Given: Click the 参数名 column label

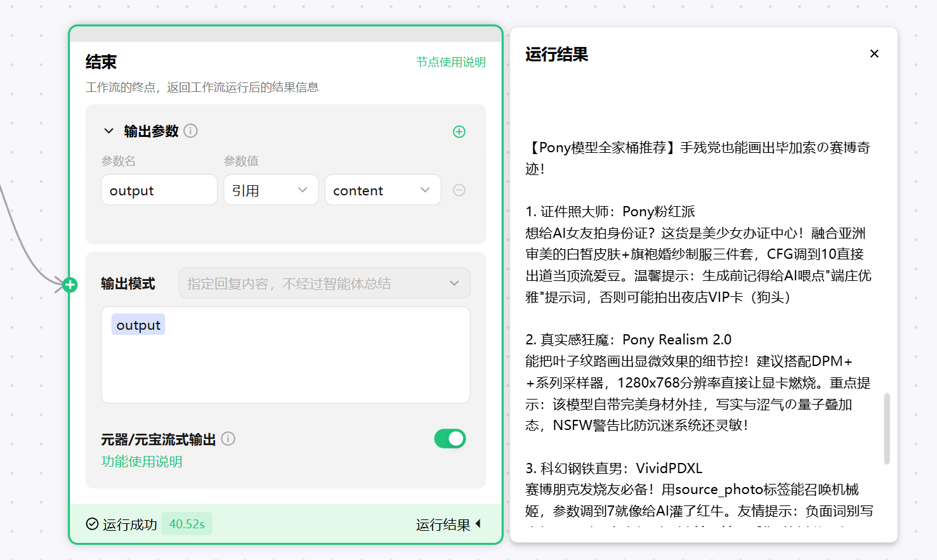Looking at the screenshot, I should pos(119,161).
